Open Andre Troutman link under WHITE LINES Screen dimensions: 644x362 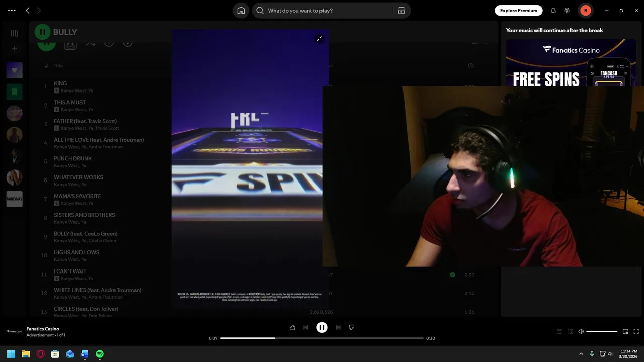105,297
